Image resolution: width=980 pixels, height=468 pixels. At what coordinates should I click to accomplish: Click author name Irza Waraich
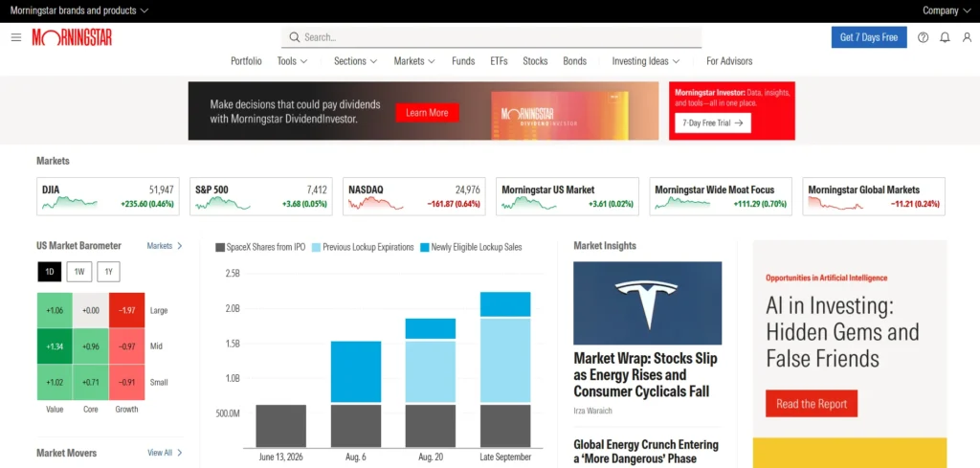click(591, 411)
